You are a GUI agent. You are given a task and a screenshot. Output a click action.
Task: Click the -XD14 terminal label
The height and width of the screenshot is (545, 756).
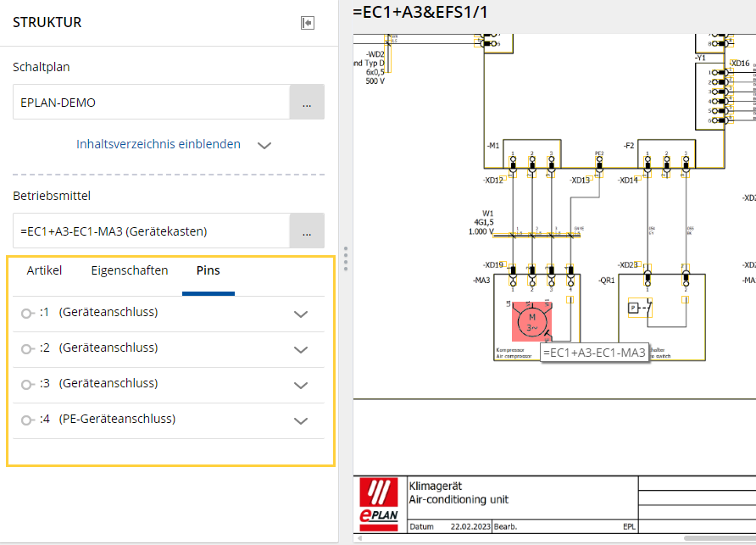point(628,181)
